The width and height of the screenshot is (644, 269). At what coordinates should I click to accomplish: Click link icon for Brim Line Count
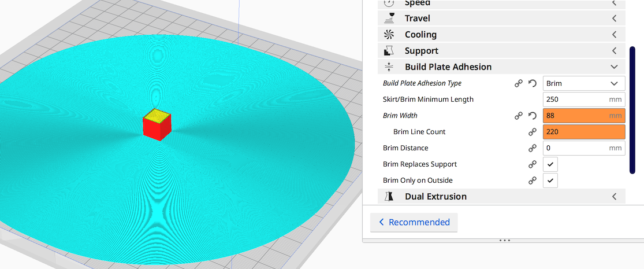533,132
